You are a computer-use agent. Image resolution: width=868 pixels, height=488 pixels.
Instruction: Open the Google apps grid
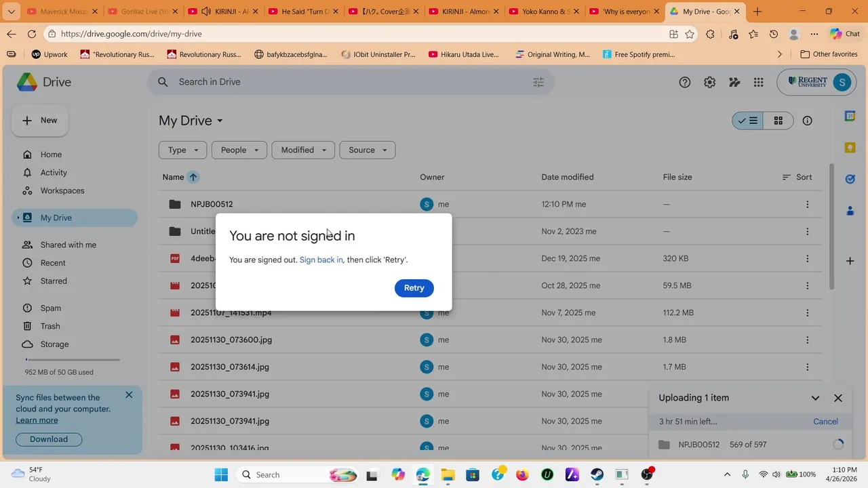[x=758, y=82]
